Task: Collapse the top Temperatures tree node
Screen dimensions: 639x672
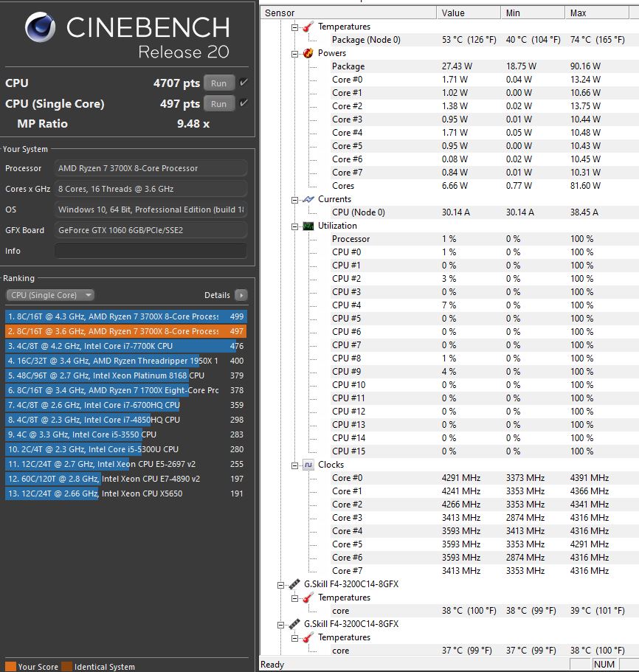Action: tap(294, 27)
